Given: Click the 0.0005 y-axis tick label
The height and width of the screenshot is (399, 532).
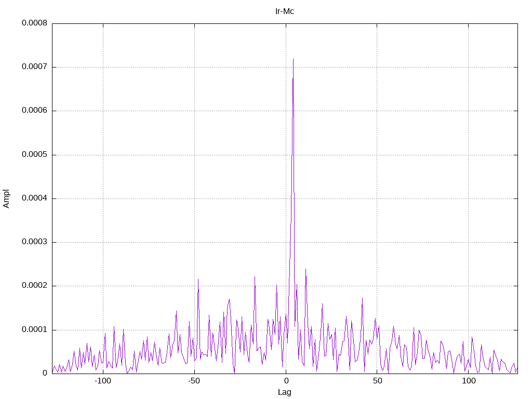Looking at the screenshot, I should click(34, 155).
